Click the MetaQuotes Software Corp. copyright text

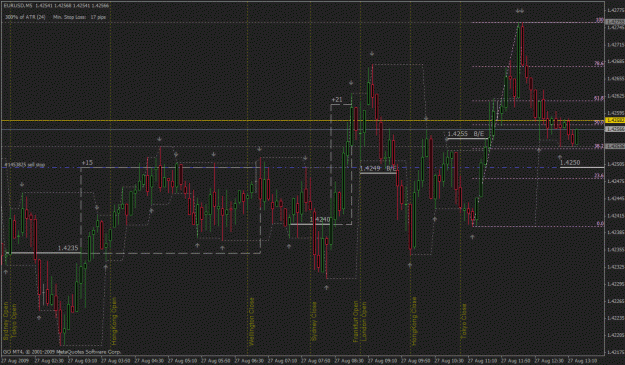[62, 352]
